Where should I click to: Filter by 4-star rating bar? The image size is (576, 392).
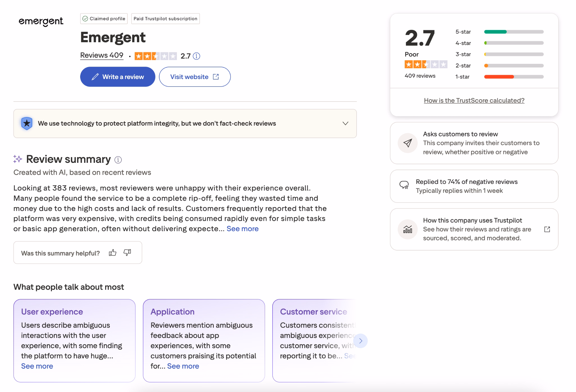pyautogui.click(x=514, y=43)
